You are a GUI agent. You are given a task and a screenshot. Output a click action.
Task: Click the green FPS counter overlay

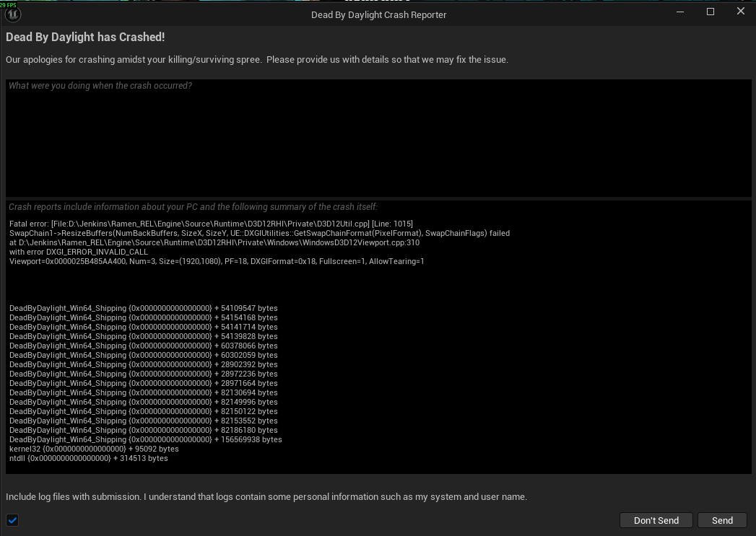[x=8, y=5]
